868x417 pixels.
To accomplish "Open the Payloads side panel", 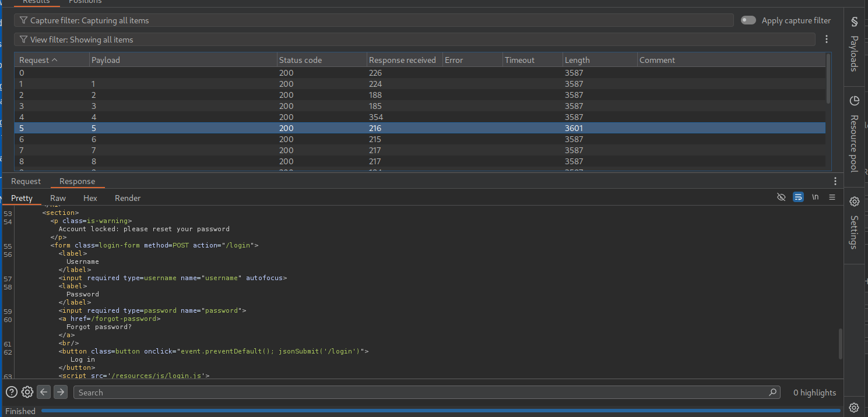I will click(x=854, y=44).
